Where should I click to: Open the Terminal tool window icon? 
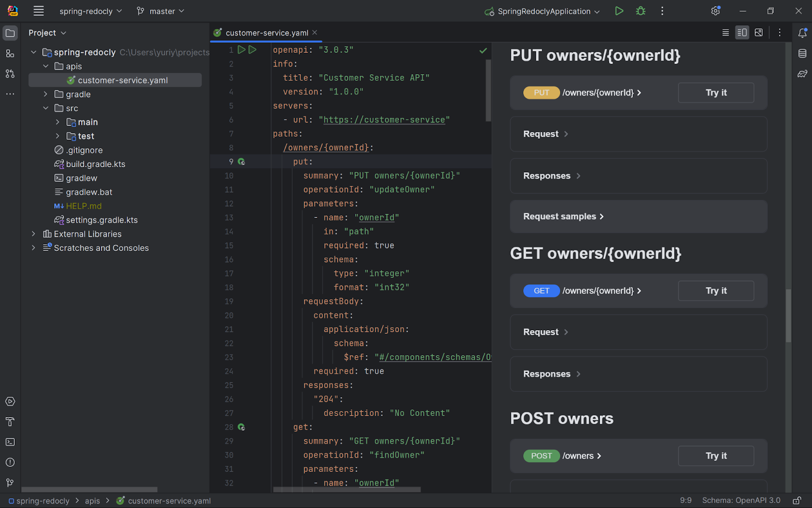[10, 442]
